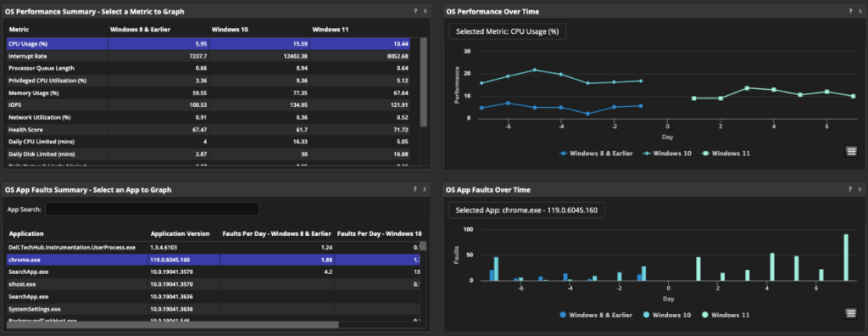The height and width of the screenshot is (336, 868).
Task: Collapse the OS Performance Over Time panel
Action: click(860, 11)
